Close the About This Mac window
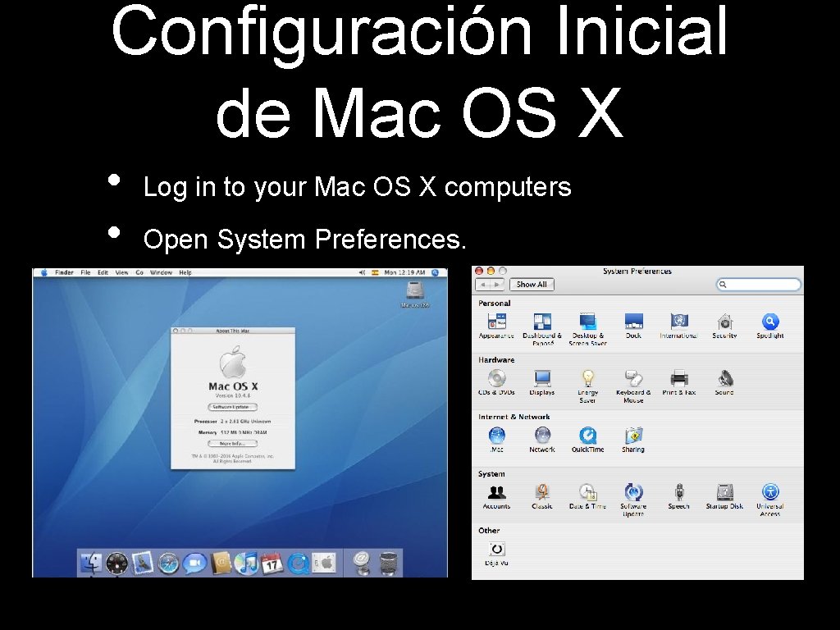This screenshot has height=630, width=840. tap(176, 331)
